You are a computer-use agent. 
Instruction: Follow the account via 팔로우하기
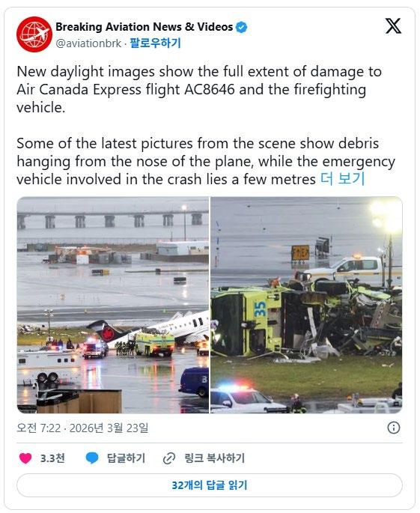tap(155, 43)
